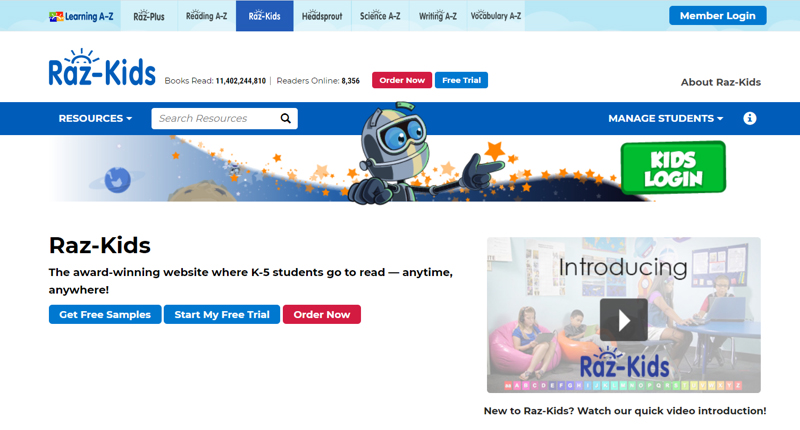Open the Writing A-Z tab
The image size is (800, 430).
438,16
